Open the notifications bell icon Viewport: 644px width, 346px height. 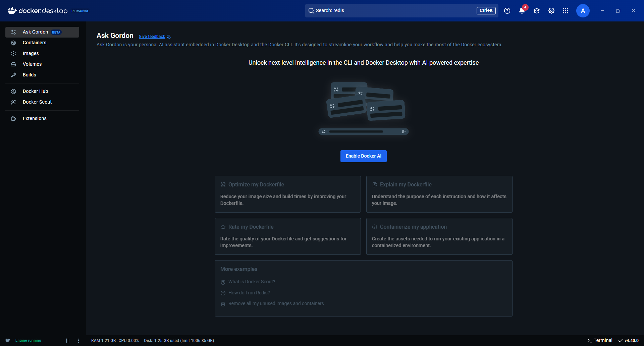pyautogui.click(x=522, y=11)
